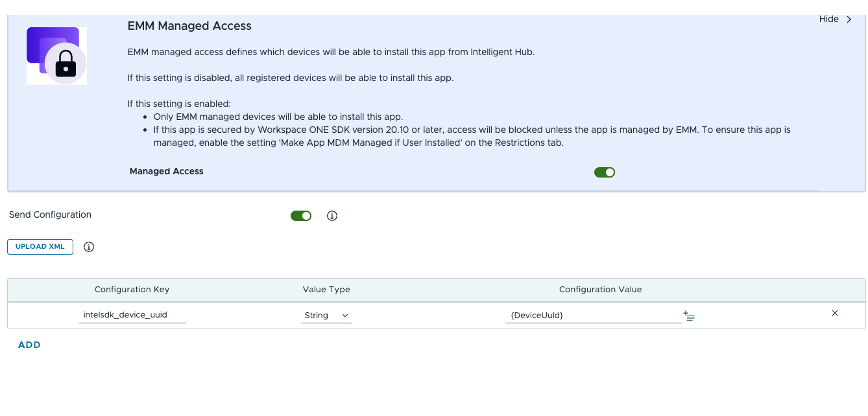
Task: Click the purple app lock thumbnail
Action: point(56,56)
